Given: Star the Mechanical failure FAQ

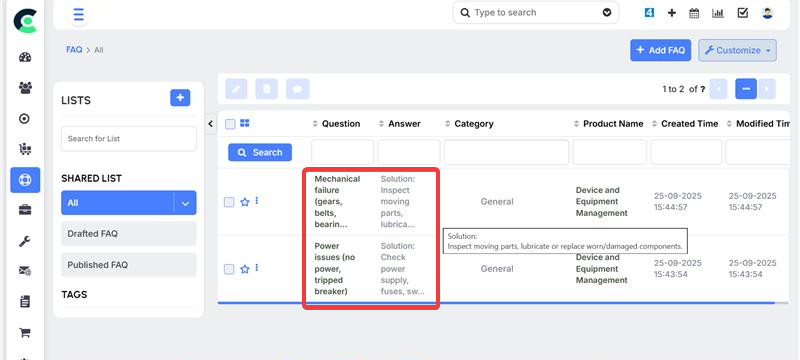Looking at the screenshot, I should [x=244, y=202].
